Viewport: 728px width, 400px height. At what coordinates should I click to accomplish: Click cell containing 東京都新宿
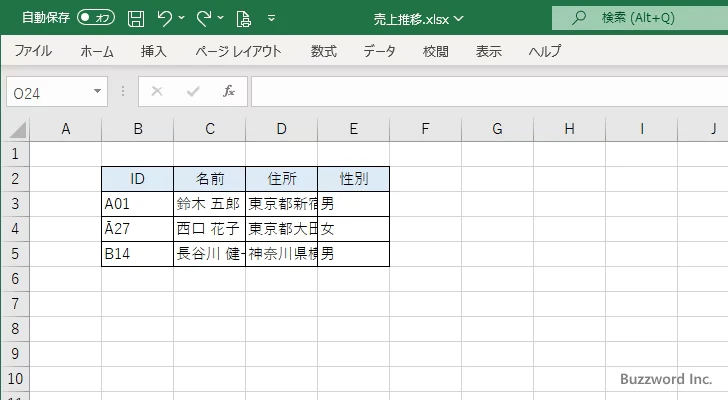[281, 204]
